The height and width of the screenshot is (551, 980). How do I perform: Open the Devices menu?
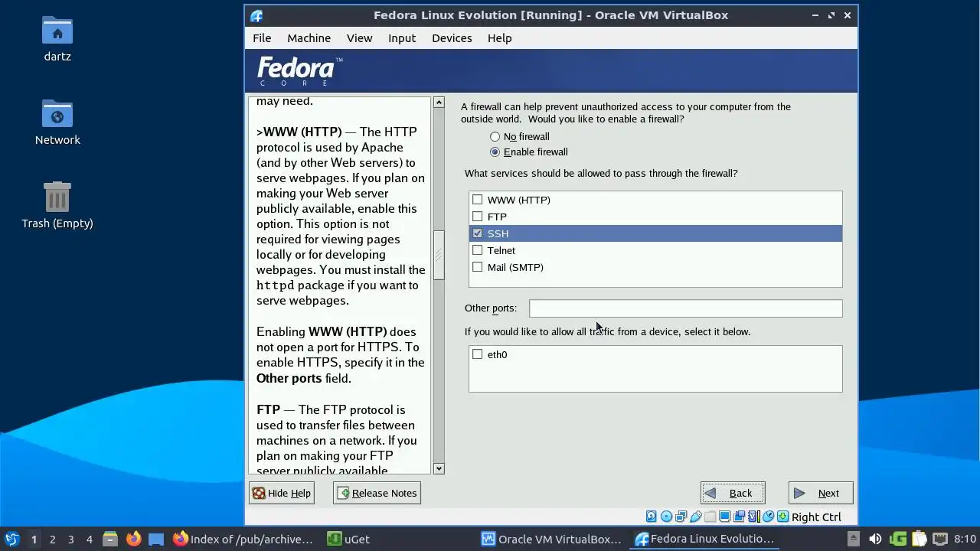(x=452, y=37)
